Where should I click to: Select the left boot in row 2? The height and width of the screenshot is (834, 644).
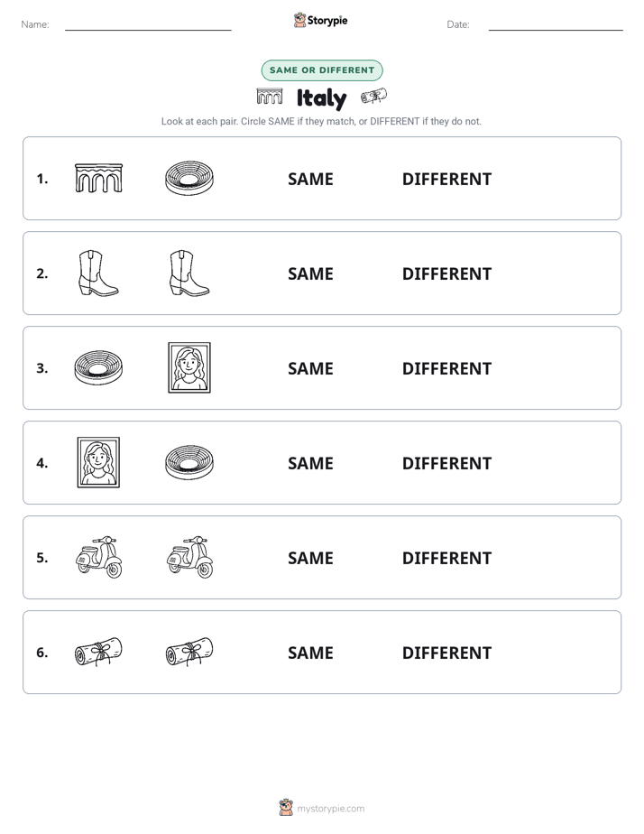point(98,273)
